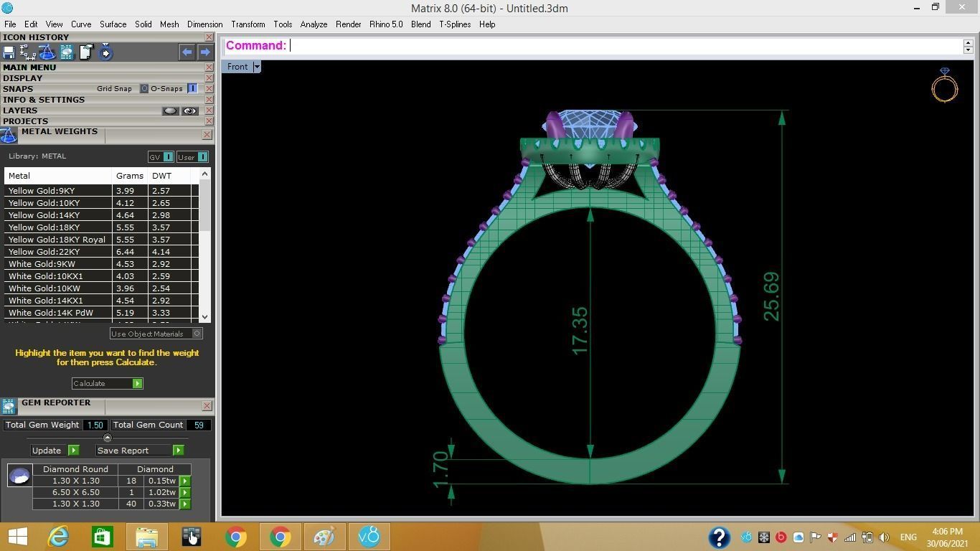The image size is (980, 551).
Task: Click the Save Report button label
Action: (x=123, y=451)
